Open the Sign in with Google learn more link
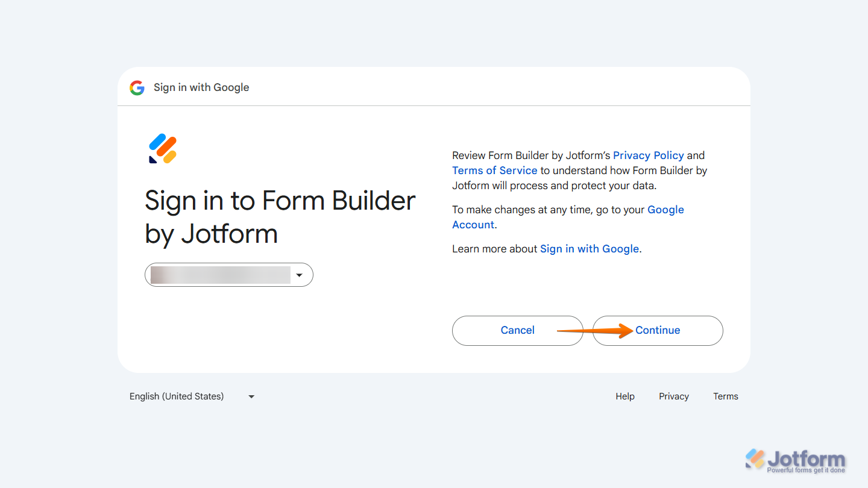 589,249
